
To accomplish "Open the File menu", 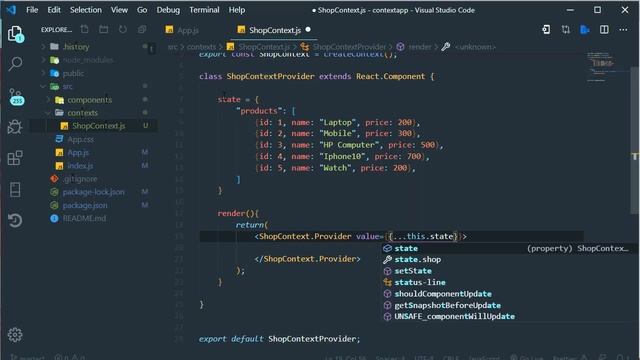I will coord(32,10).
